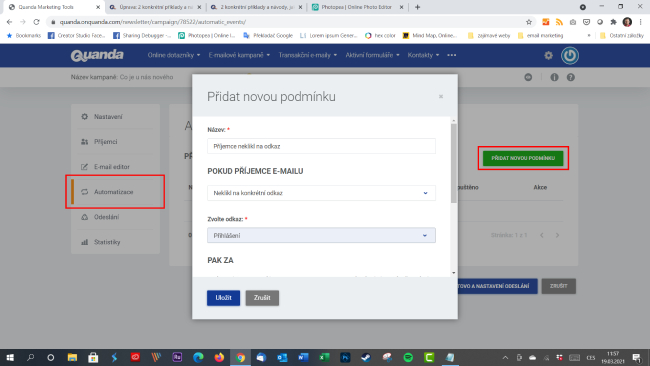
Task: Close the Přidat novou podmínku dialog
Action: tap(441, 97)
